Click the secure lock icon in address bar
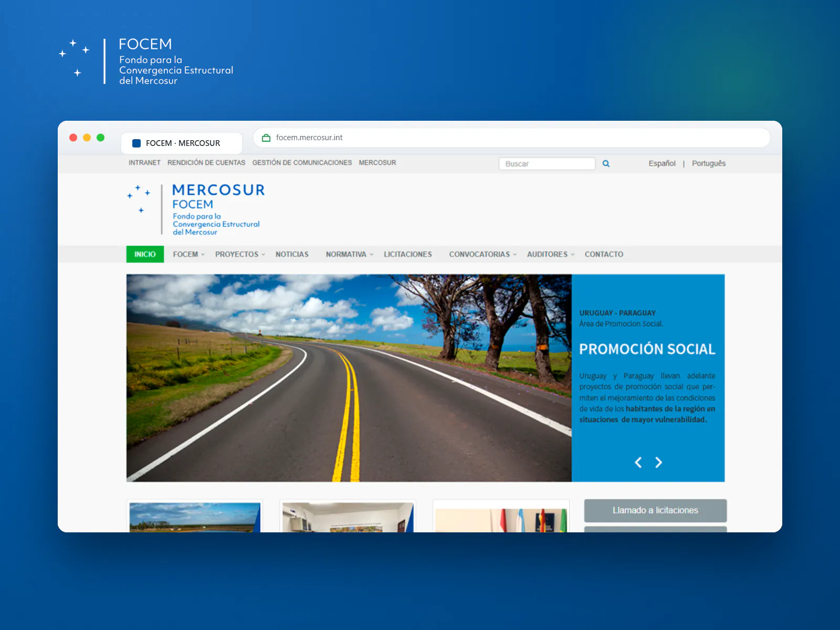 click(x=266, y=138)
